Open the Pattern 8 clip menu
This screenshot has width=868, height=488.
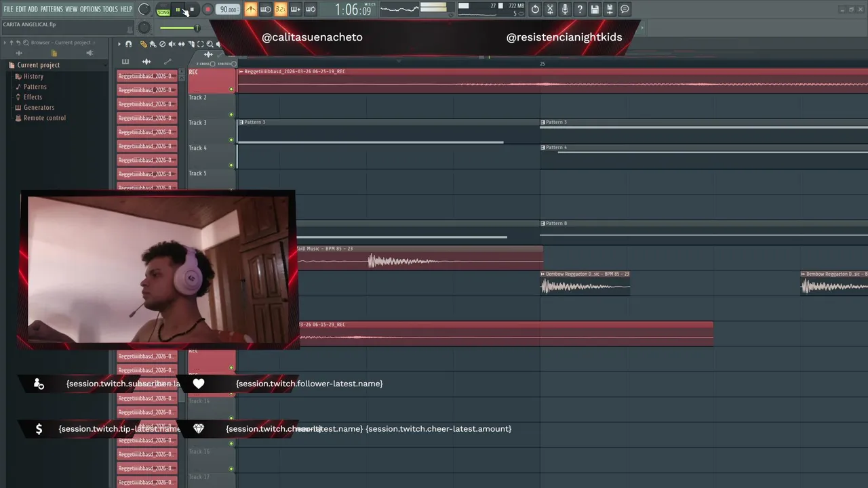(543, 223)
